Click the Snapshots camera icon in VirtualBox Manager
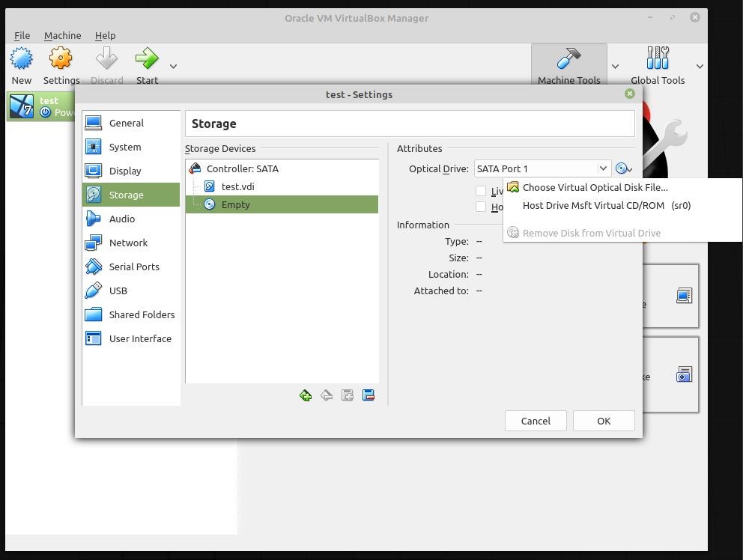This screenshot has width=743, height=560. coord(684,374)
